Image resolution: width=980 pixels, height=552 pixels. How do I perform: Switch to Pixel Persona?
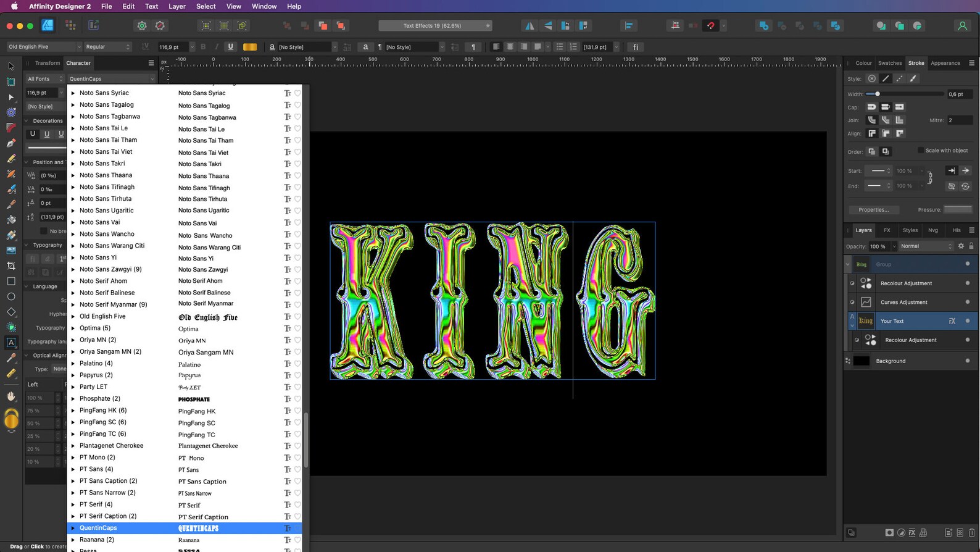(70, 25)
